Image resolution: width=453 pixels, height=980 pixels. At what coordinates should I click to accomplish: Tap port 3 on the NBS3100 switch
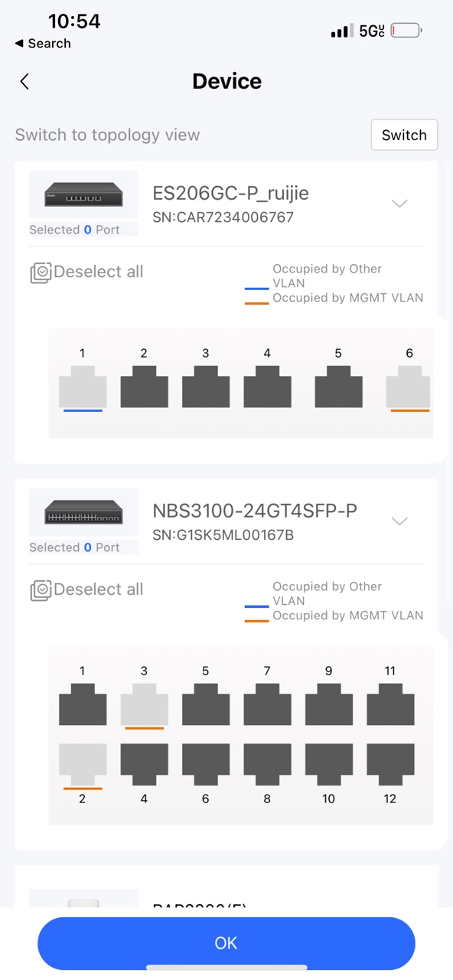pos(144,704)
